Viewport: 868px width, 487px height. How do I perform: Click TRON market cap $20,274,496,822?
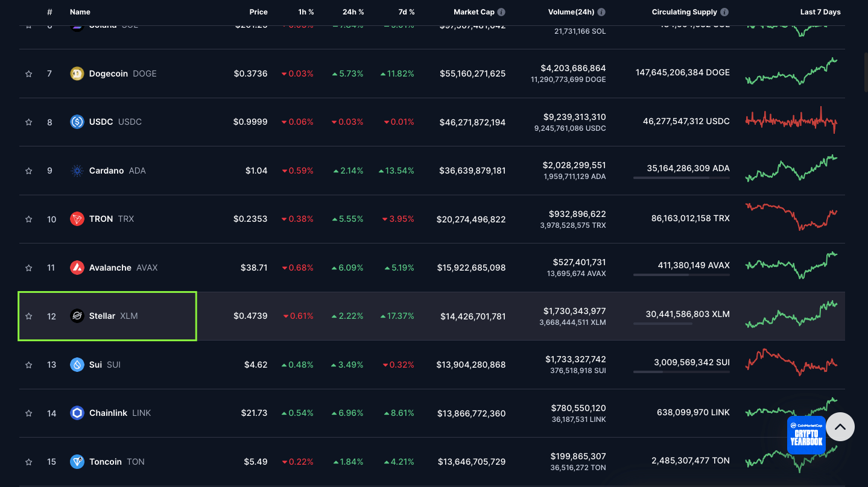pos(471,219)
